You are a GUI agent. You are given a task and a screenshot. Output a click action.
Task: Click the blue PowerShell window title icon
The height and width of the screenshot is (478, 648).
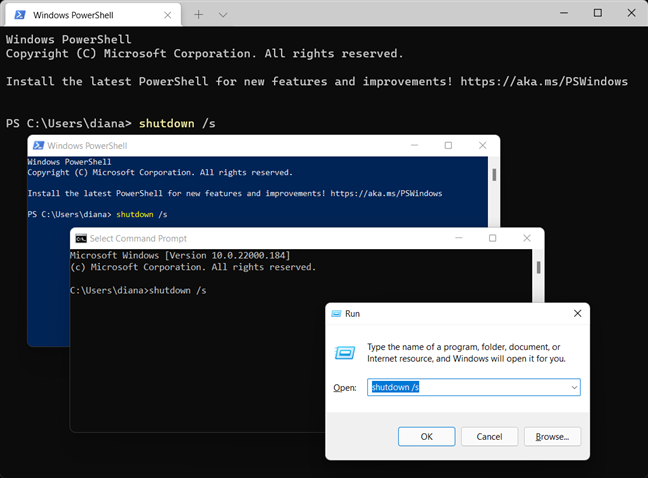coord(38,145)
